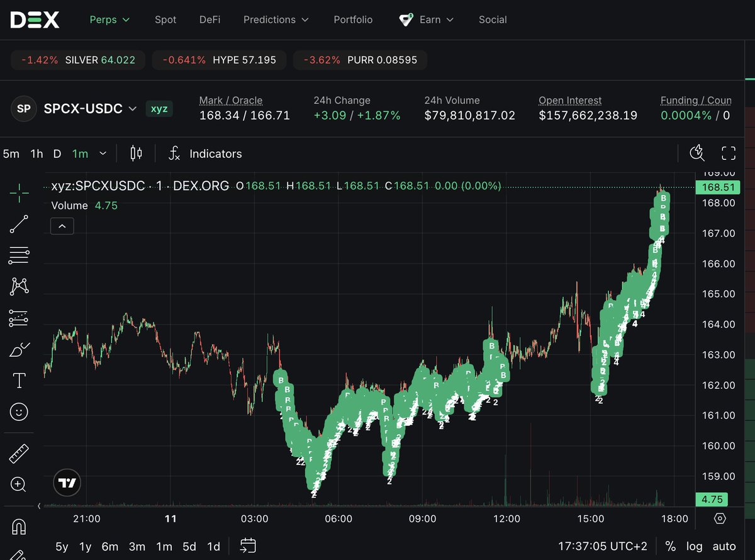Open the PURR ticker chip

(x=360, y=60)
